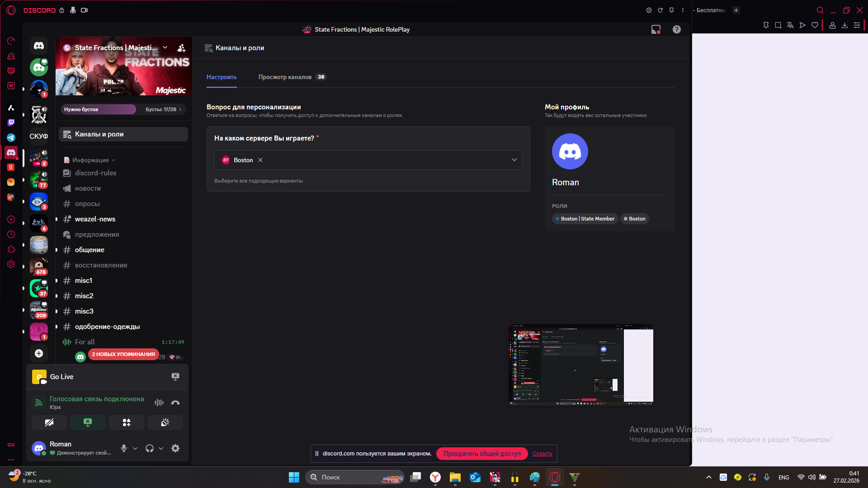Remove the Boston selection chip

(260, 160)
